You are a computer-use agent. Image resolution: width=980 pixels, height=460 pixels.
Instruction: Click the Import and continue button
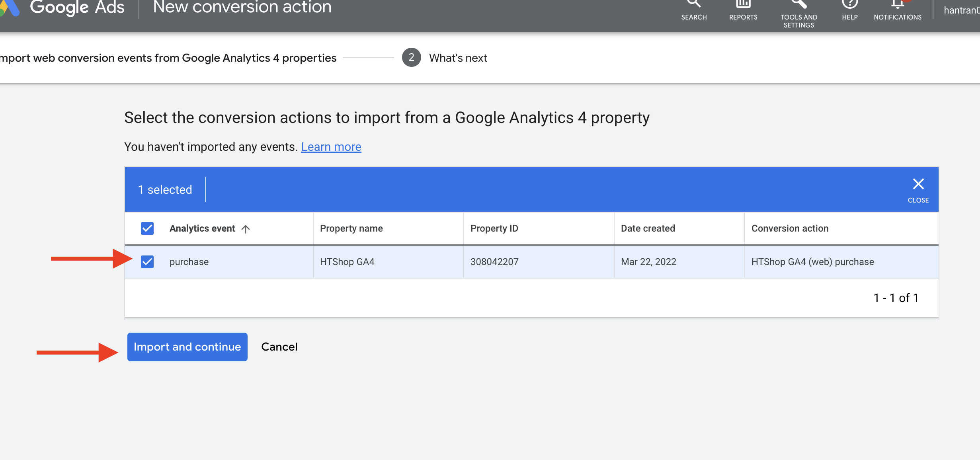click(x=187, y=347)
